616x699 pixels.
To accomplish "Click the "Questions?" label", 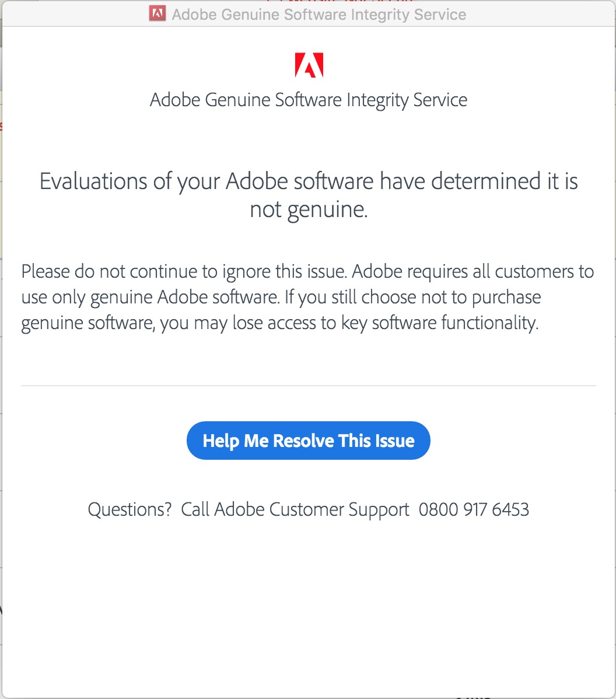I will pos(129,509).
